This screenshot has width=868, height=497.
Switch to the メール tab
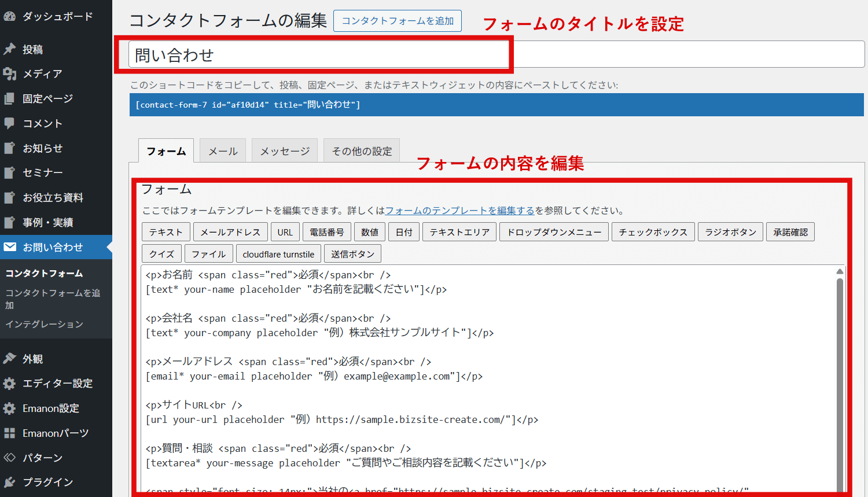click(223, 151)
